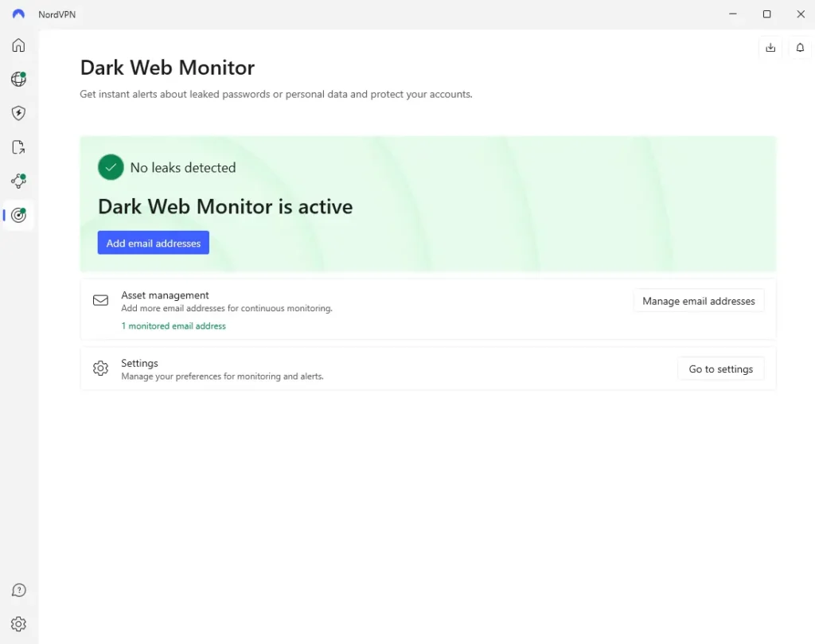Open the gear icon at sidebar bottom
This screenshot has height=644, width=815.
point(18,624)
